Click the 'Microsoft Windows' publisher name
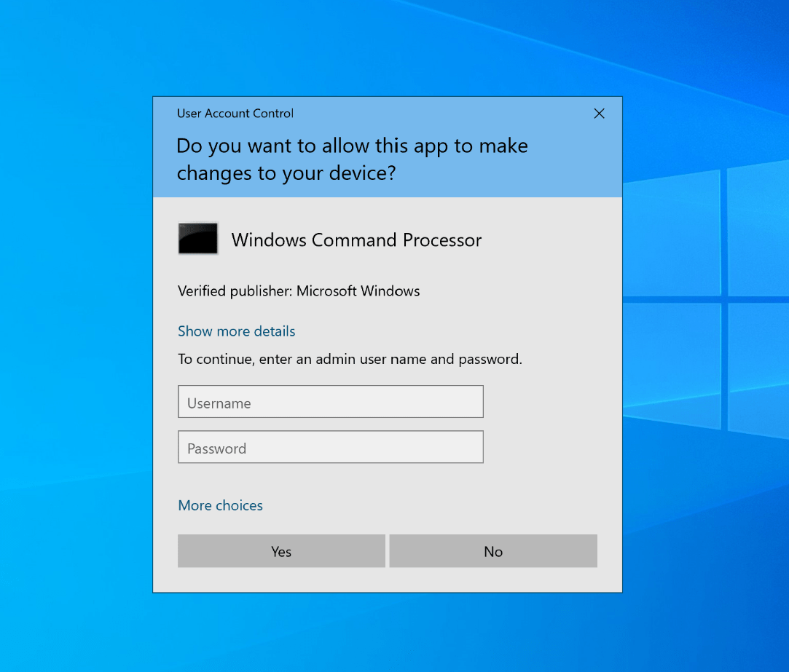Image resolution: width=789 pixels, height=672 pixels. [x=358, y=291]
